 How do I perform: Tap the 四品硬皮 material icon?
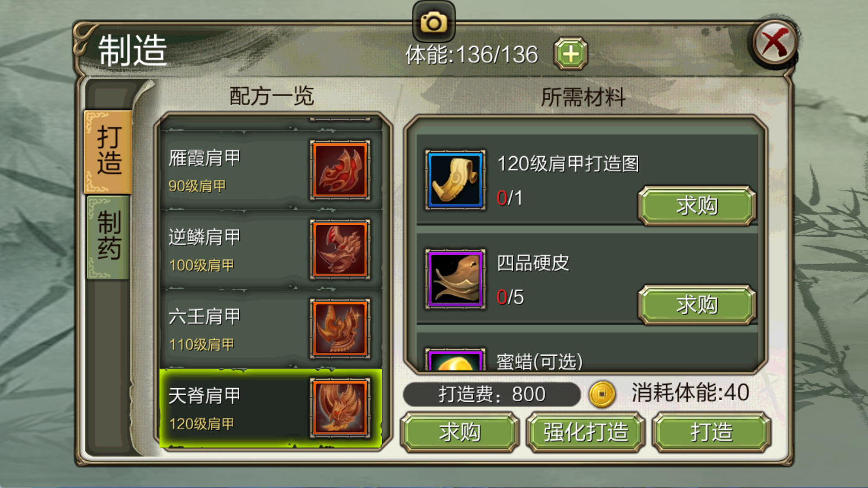tap(455, 279)
